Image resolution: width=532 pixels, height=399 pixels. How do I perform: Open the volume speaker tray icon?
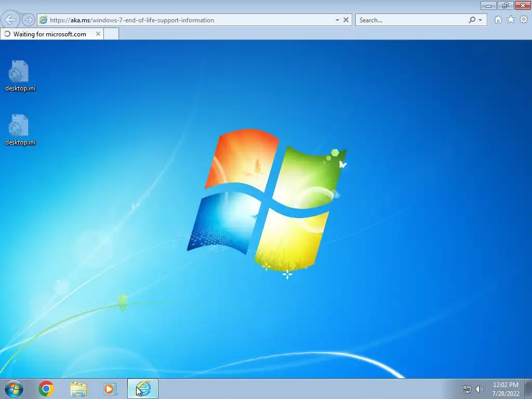[x=479, y=389]
